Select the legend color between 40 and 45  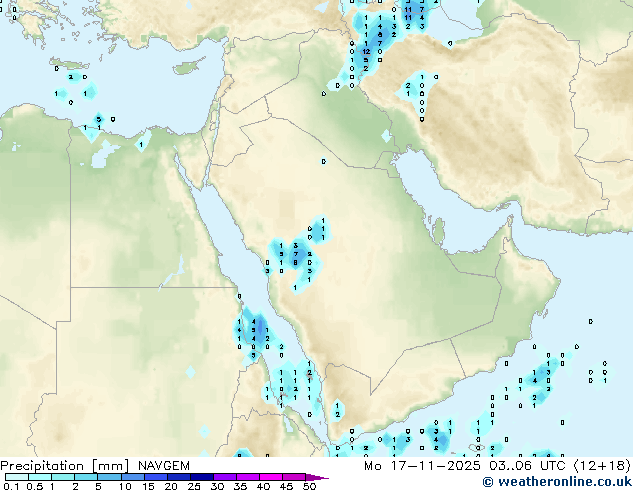(x=271, y=477)
